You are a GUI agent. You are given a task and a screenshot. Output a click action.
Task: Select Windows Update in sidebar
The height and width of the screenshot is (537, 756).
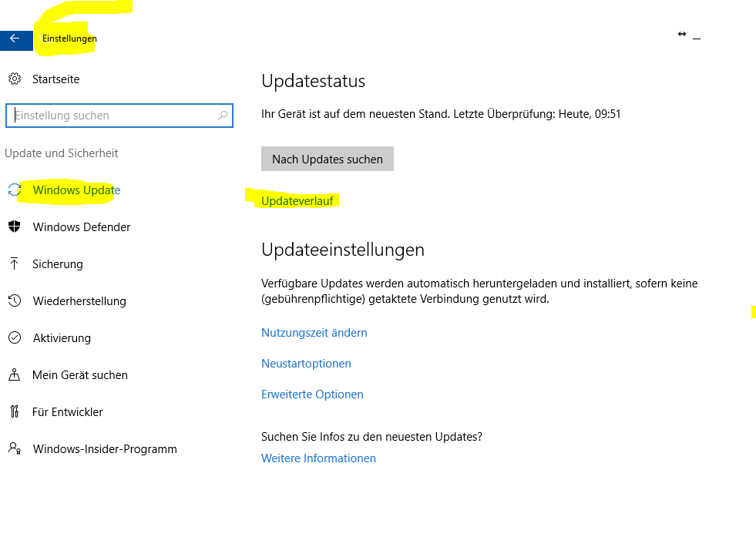(x=76, y=190)
